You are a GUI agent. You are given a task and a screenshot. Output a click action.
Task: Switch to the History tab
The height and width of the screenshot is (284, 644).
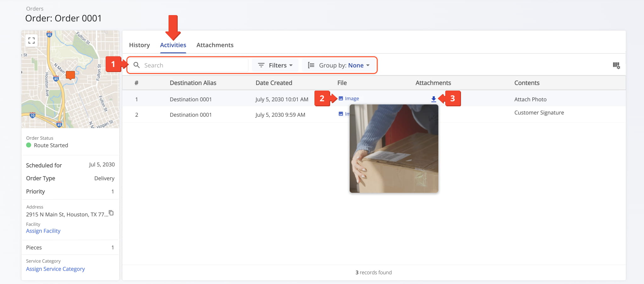point(139,45)
